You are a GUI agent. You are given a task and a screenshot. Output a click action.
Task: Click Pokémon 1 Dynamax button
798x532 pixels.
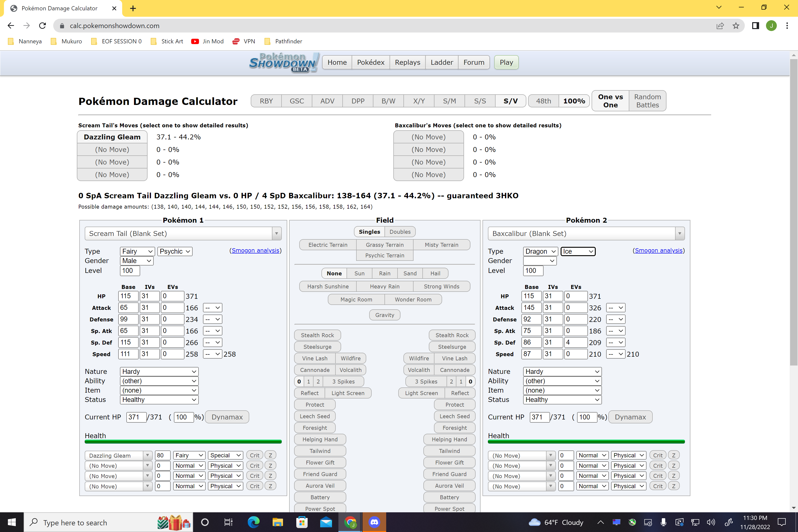tap(227, 417)
